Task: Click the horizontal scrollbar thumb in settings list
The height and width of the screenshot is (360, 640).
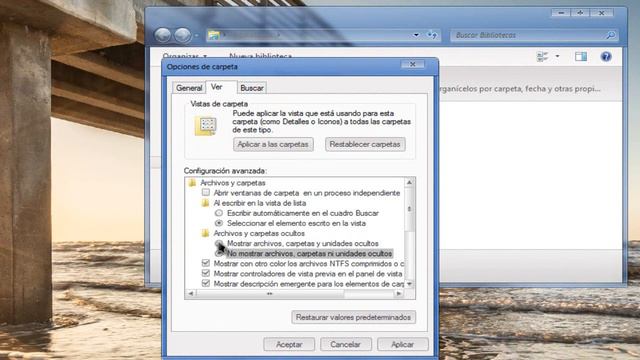Action: [270, 293]
